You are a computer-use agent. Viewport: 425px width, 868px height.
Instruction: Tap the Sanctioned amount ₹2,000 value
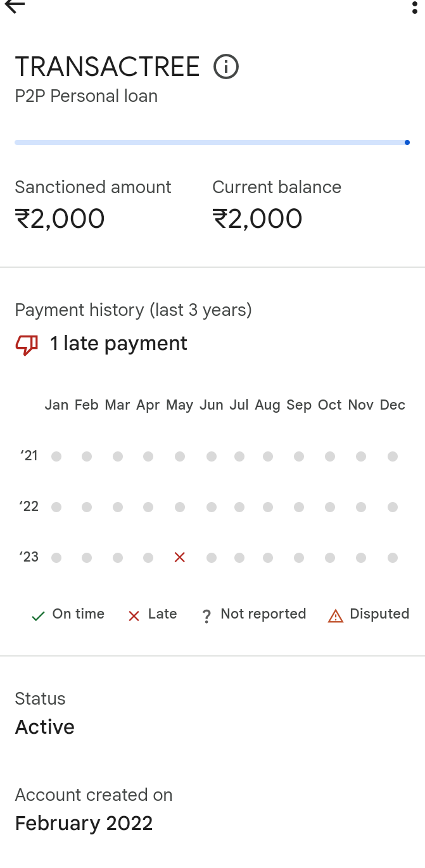click(60, 219)
